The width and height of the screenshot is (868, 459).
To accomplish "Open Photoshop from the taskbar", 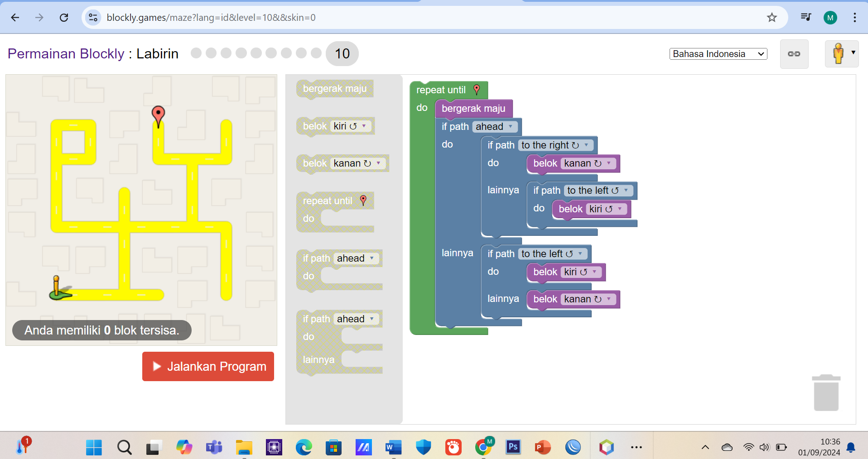I will (513, 447).
